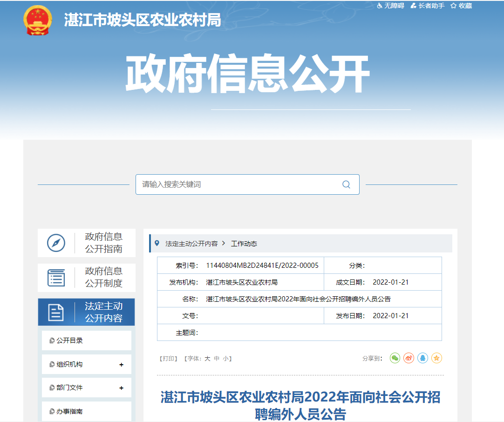The image size is (504, 422).
Task: Open 政府信息公开制度 list icon
Action: click(56, 277)
